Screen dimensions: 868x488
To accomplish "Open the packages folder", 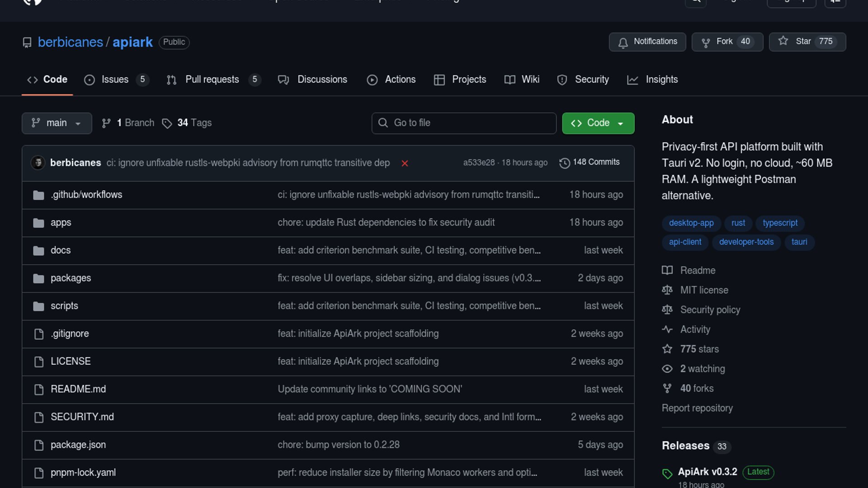I will click(x=71, y=278).
